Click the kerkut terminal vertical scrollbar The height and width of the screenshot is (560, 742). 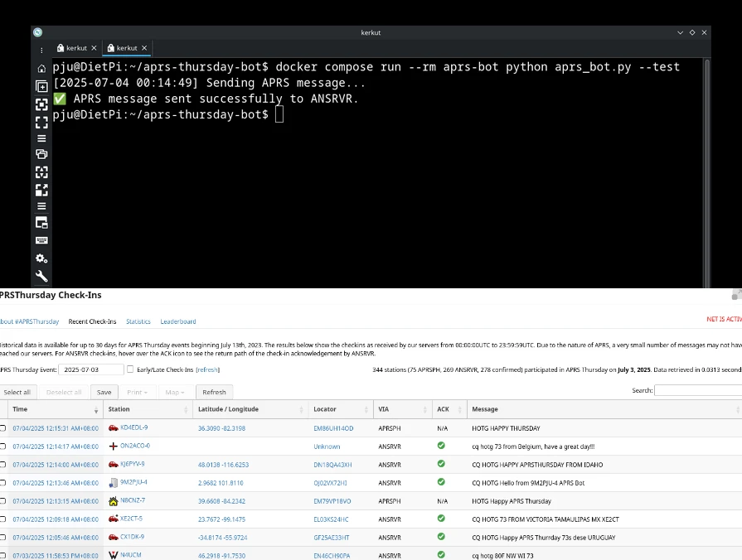pyautogui.click(x=707, y=173)
